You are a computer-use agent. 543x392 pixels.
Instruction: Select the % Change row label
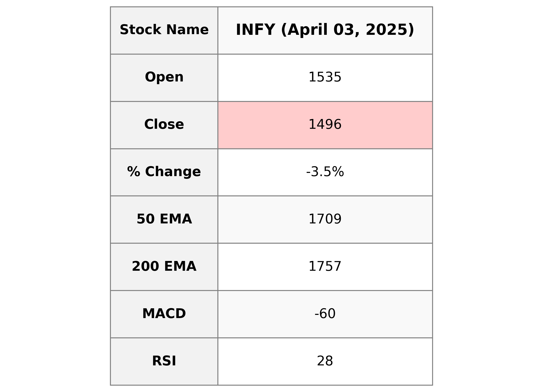point(164,172)
